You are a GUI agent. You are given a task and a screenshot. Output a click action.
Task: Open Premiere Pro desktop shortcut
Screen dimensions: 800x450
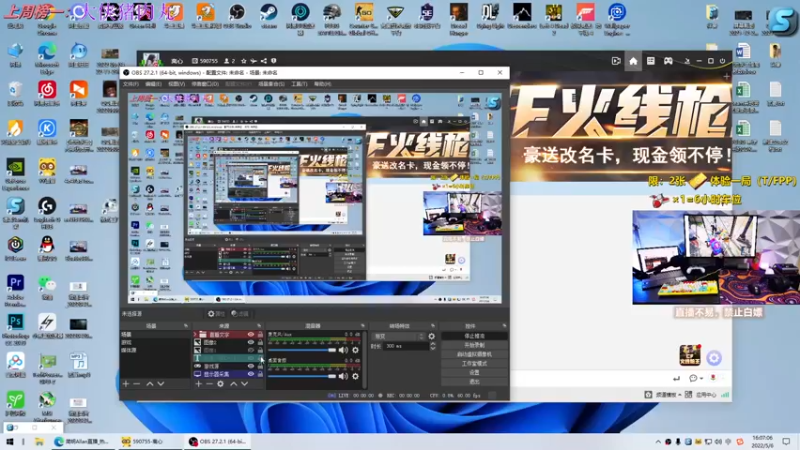coord(15,290)
